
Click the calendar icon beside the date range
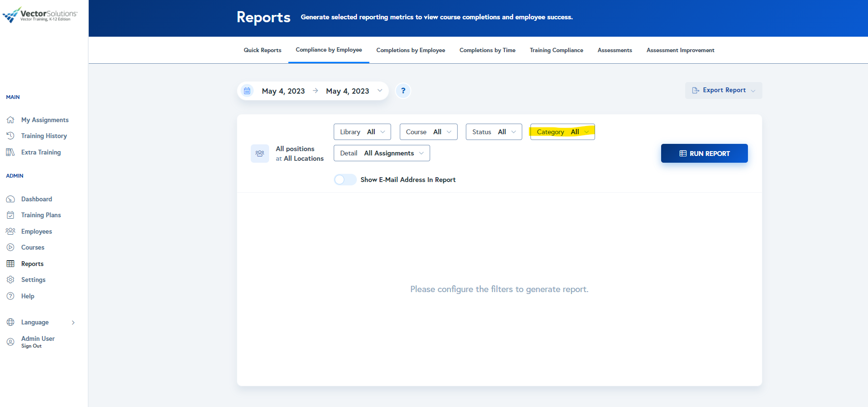pyautogui.click(x=247, y=91)
